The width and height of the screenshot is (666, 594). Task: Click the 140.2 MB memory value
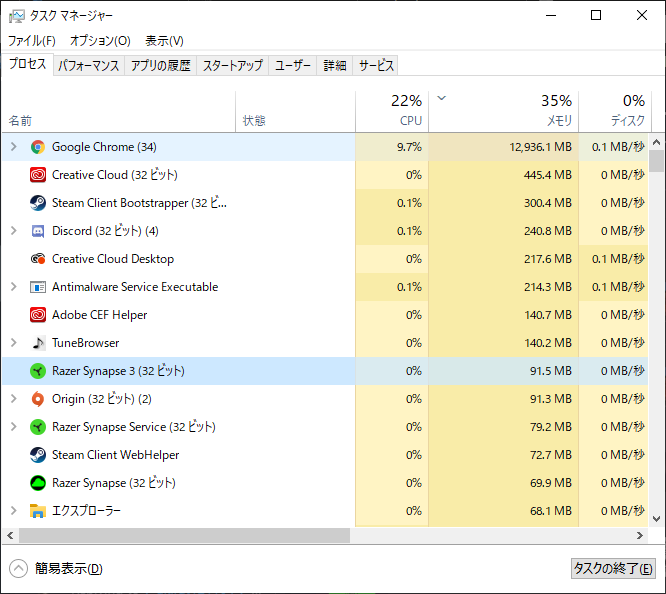tap(547, 343)
